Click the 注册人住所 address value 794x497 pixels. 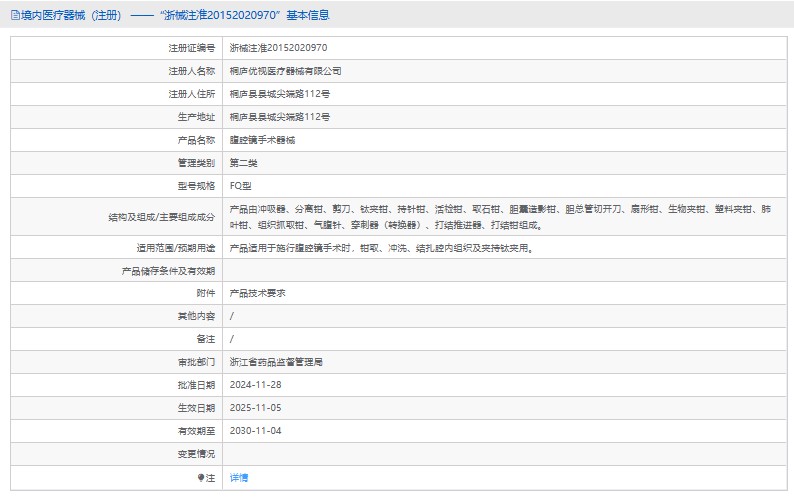[279, 94]
